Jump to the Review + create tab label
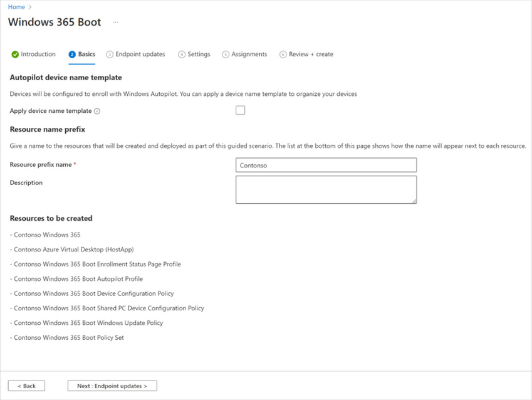 [311, 55]
